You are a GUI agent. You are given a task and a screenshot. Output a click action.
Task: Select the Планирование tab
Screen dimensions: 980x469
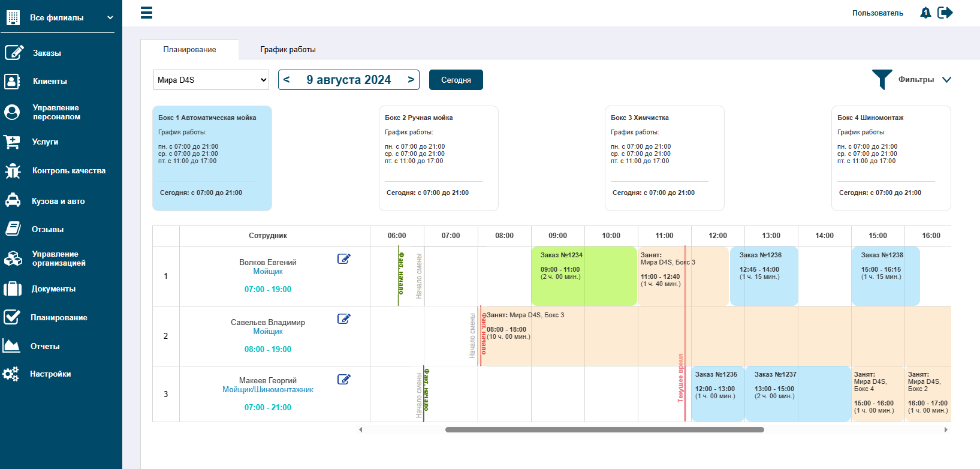189,50
